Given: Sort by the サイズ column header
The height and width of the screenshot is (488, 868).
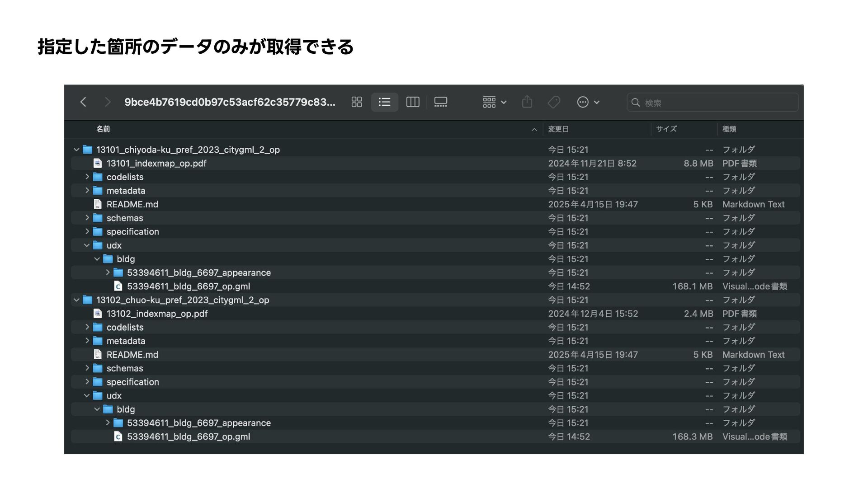Looking at the screenshot, I should (666, 129).
